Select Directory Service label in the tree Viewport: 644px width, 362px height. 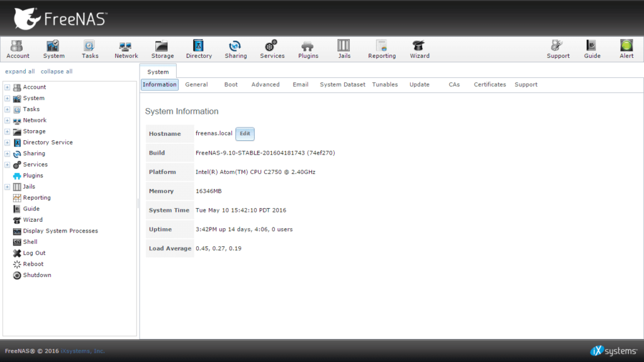pyautogui.click(x=48, y=143)
